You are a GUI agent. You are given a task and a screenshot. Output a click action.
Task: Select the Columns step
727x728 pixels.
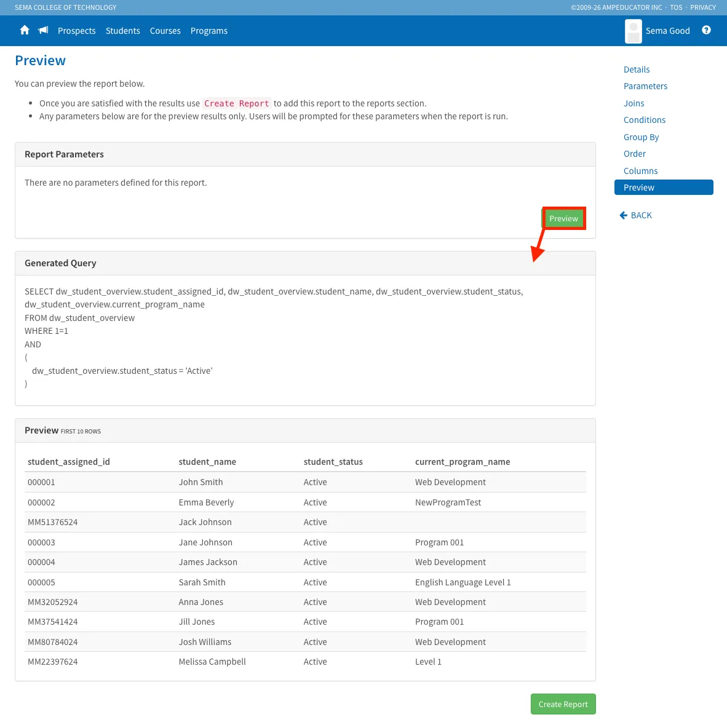pyautogui.click(x=641, y=171)
